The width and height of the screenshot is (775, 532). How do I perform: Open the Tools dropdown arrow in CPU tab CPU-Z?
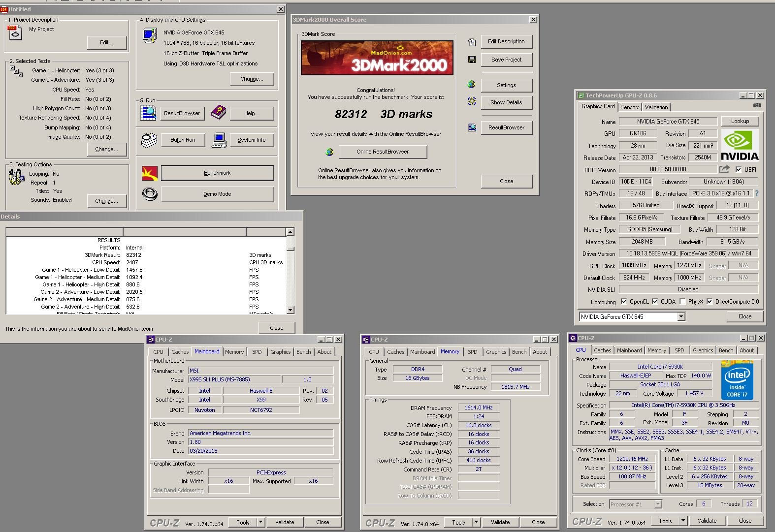pyautogui.click(x=683, y=521)
